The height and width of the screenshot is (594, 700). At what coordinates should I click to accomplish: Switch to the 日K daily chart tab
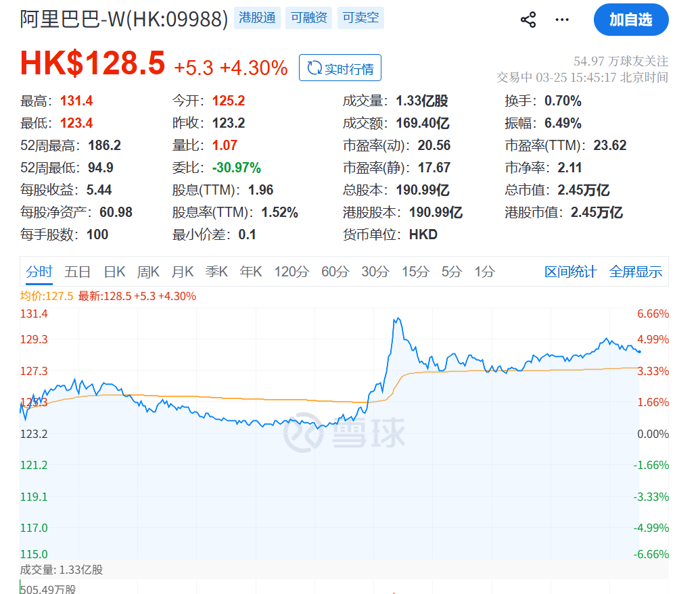coord(114,270)
